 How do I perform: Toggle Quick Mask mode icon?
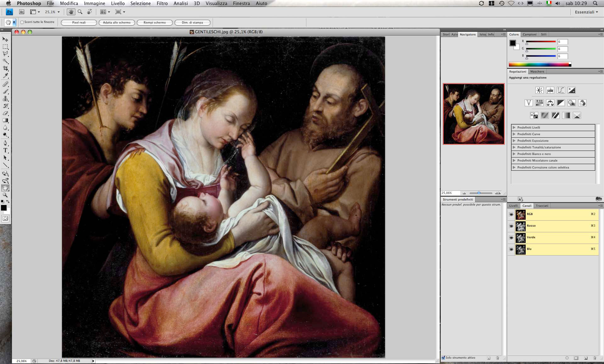pyautogui.click(x=5, y=218)
